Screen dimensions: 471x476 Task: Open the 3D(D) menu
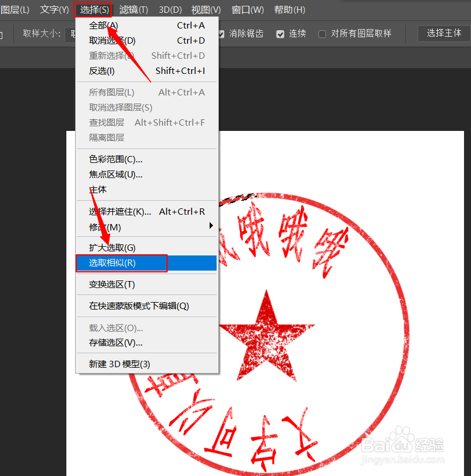(169, 9)
